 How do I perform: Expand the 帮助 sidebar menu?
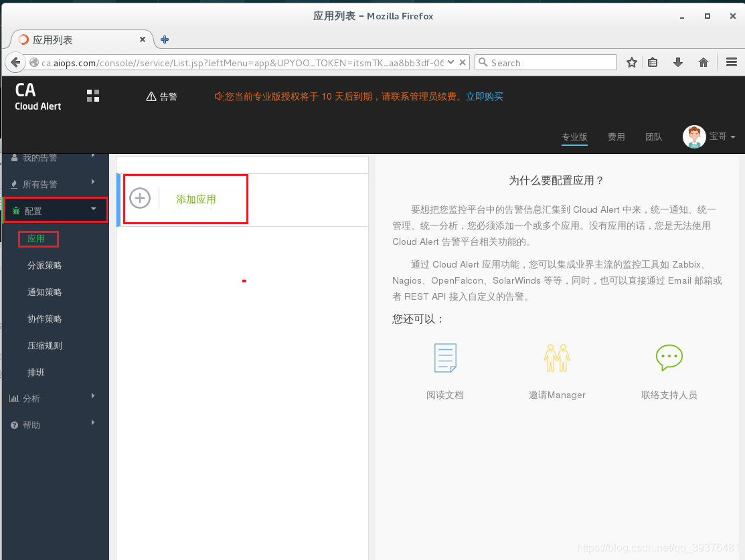pyautogui.click(x=55, y=425)
